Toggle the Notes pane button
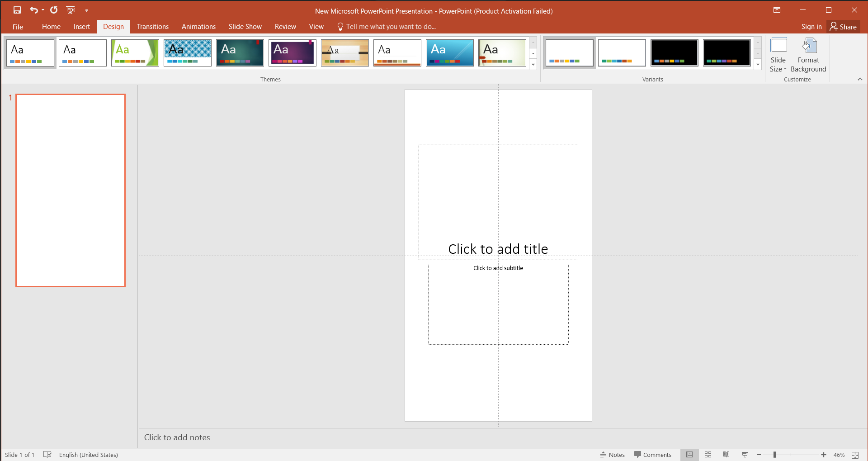The height and width of the screenshot is (461, 868). coord(613,455)
